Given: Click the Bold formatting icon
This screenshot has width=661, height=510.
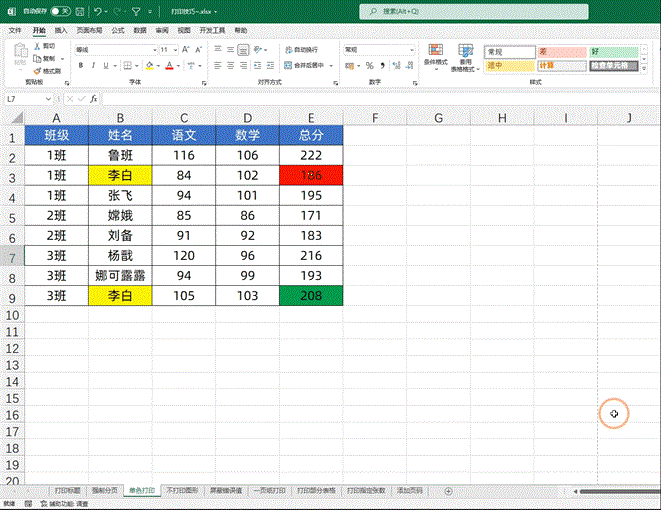Looking at the screenshot, I should [x=79, y=66].
